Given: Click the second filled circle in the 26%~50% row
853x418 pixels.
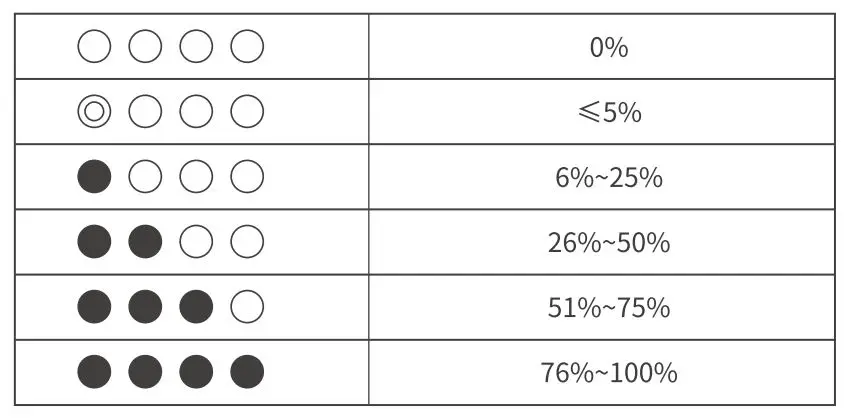Looking at the screenshot, I should coord(145,242).
